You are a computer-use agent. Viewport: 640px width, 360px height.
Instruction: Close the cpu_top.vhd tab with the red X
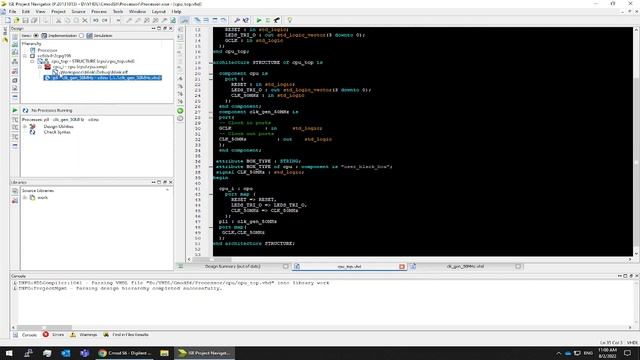point(402,267)
